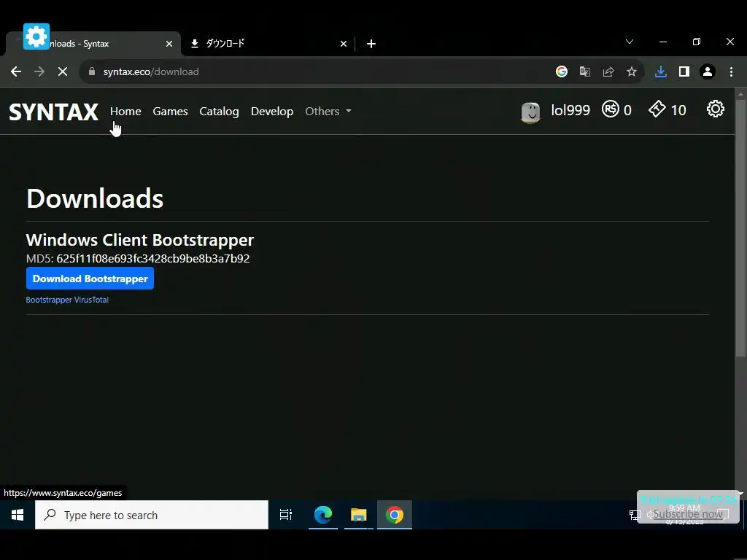Open Task View on taskbar
Screen dimensions: 747x560
point(286,516)
